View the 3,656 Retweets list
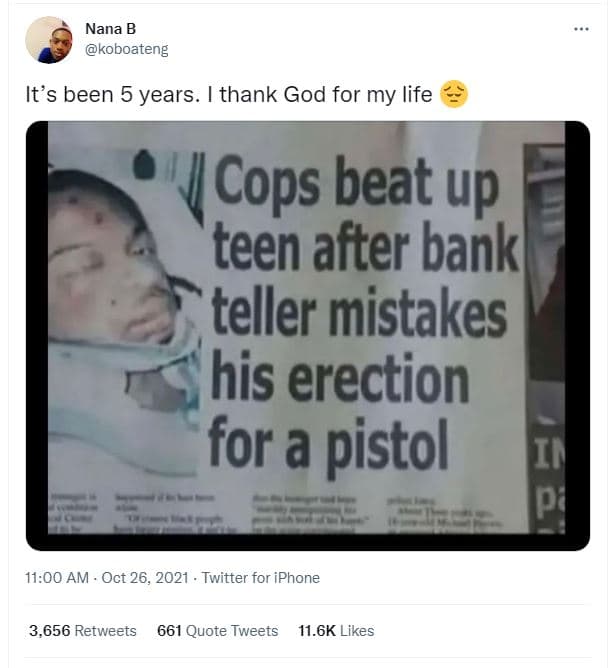 pos(83,630)
